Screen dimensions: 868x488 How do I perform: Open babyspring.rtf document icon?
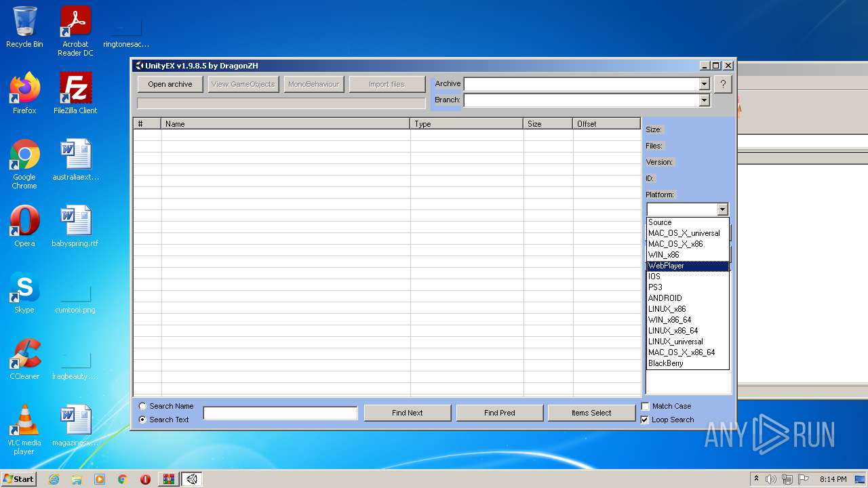pos(75,226)
